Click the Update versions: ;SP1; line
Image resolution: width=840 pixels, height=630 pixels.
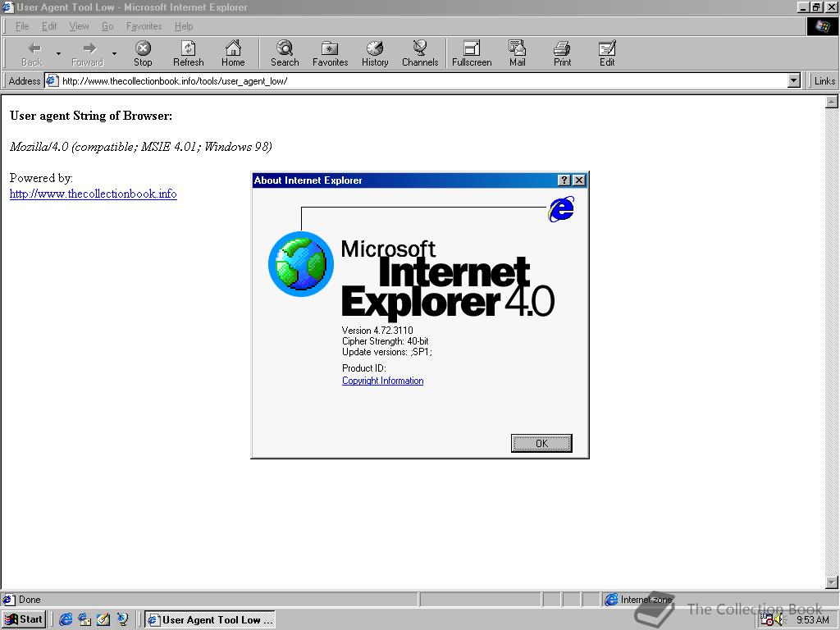pos(387,351)
